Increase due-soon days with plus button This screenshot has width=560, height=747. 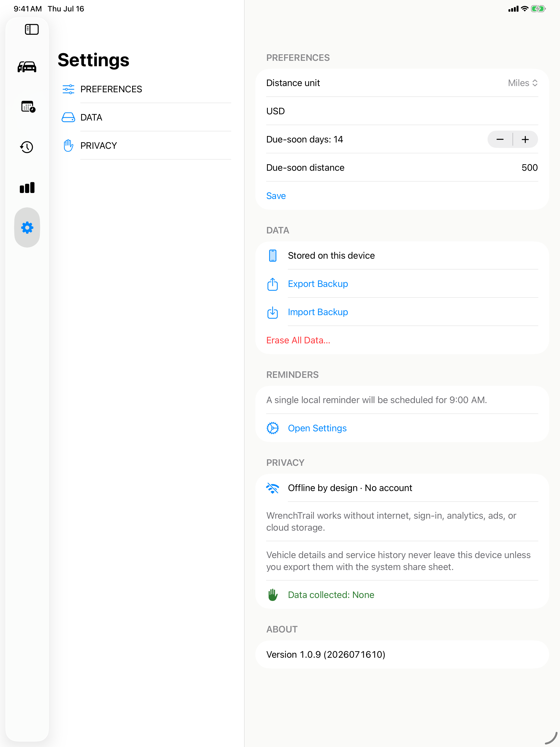tap(525, 140)
